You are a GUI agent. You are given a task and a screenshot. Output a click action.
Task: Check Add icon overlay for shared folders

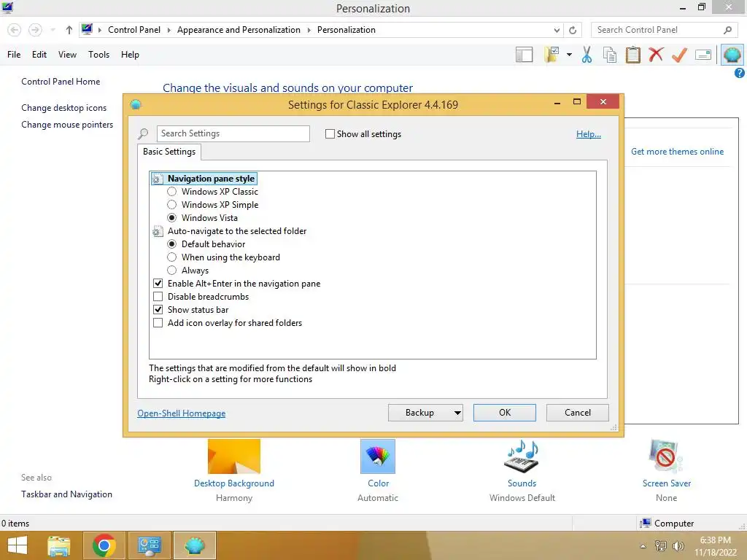pyautogui.click(x=158, y=323)
